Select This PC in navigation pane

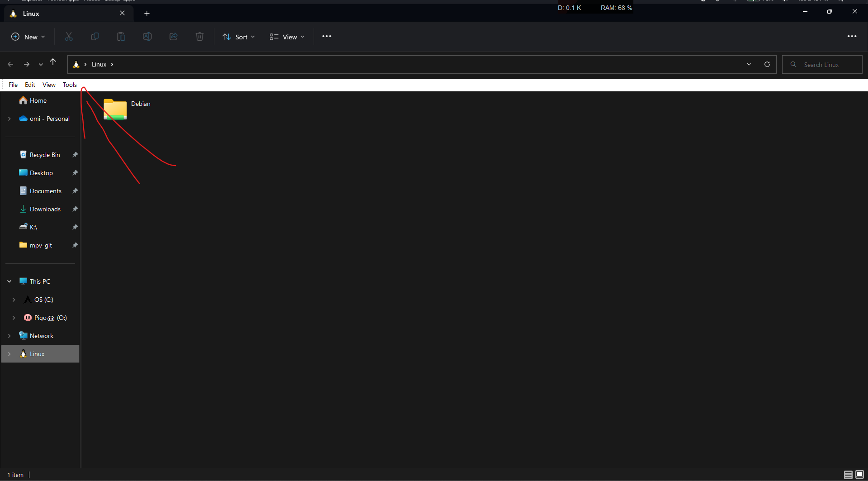35,281
